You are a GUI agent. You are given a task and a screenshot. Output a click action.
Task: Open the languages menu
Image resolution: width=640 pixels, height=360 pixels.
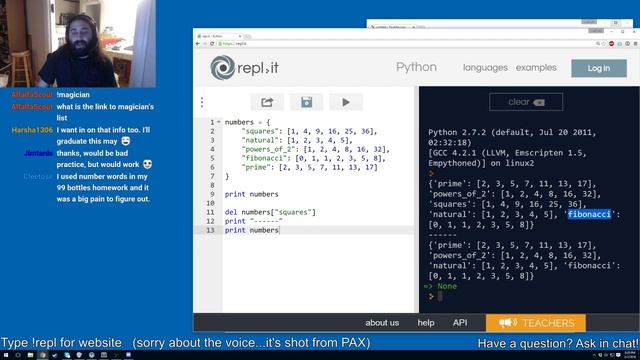485,68
